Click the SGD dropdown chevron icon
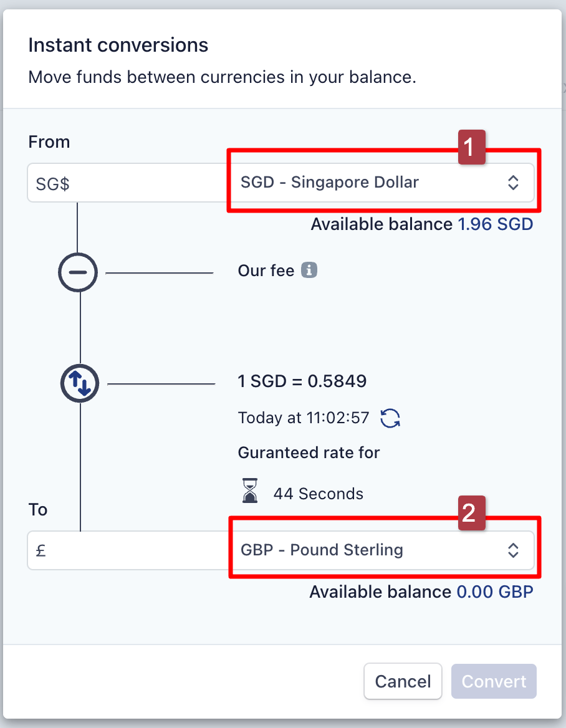The height and width of the screenshot is (728, 566). pos(513,183)
